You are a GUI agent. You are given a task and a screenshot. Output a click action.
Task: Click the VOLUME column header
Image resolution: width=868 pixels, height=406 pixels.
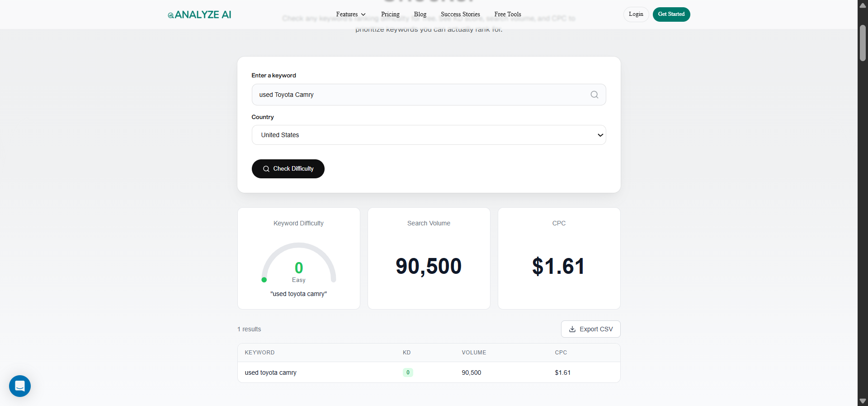pyautogui.click(x=474, y=353)
